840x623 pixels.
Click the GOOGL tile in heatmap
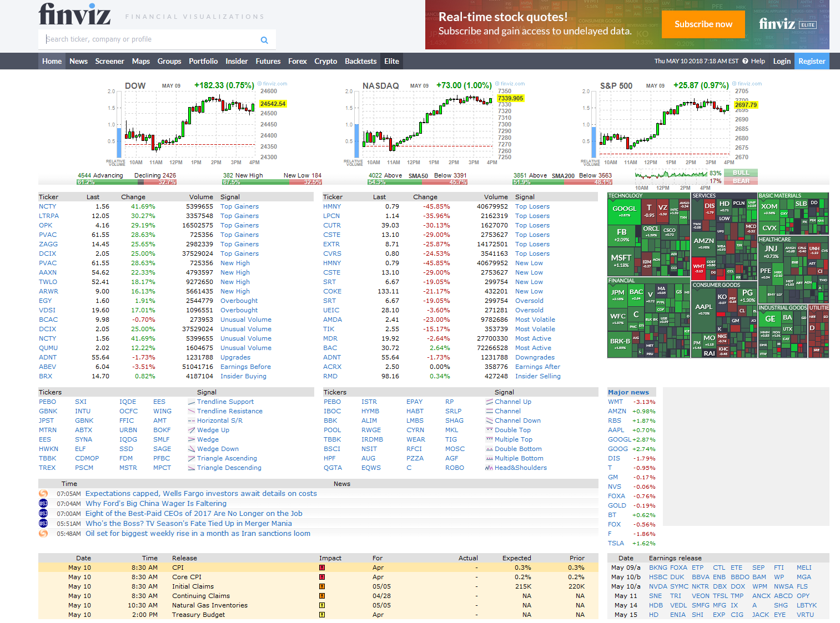click(x=625, y=211)
